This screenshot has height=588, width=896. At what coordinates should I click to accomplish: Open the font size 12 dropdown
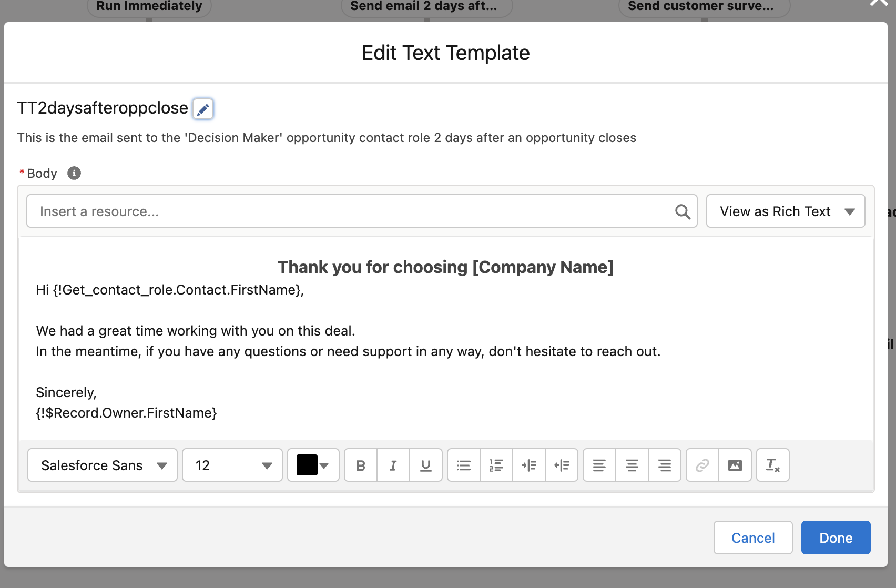pyautogui.click(x=232, y=465)
